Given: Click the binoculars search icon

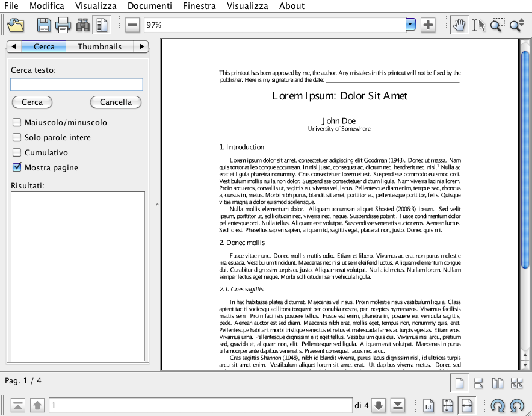Looking at the screenshot, I should [x=82, y=25].
